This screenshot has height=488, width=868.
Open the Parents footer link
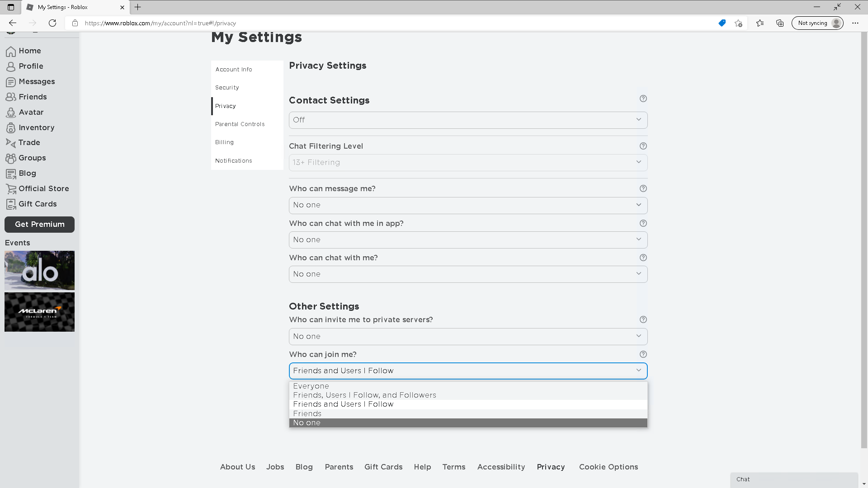(x=339, y=467)
